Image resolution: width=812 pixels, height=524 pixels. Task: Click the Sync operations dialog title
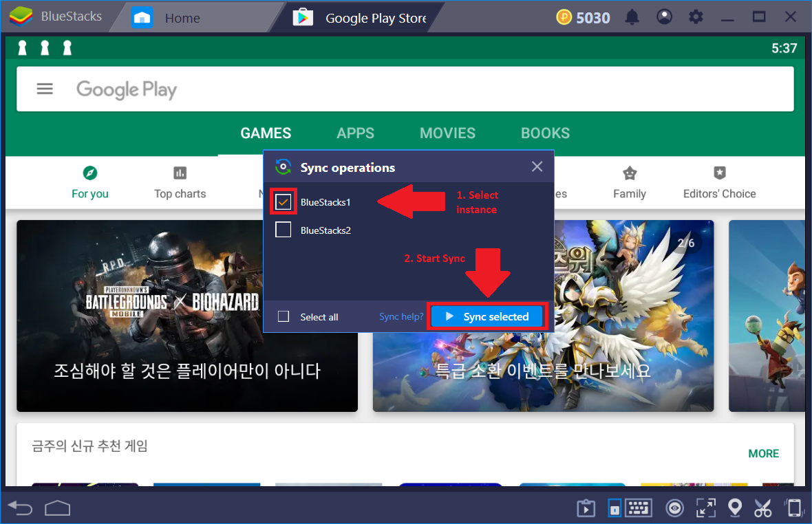tap(348, 168)
